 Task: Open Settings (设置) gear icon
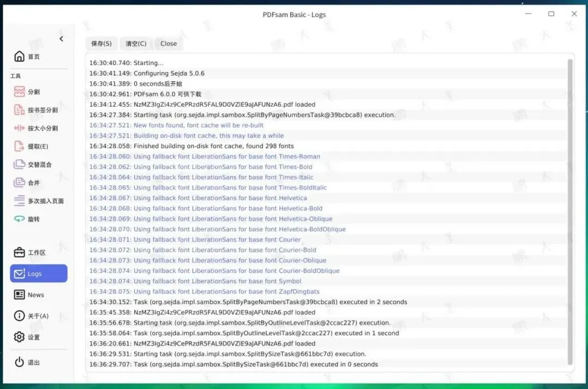click(x=19, y=337)
